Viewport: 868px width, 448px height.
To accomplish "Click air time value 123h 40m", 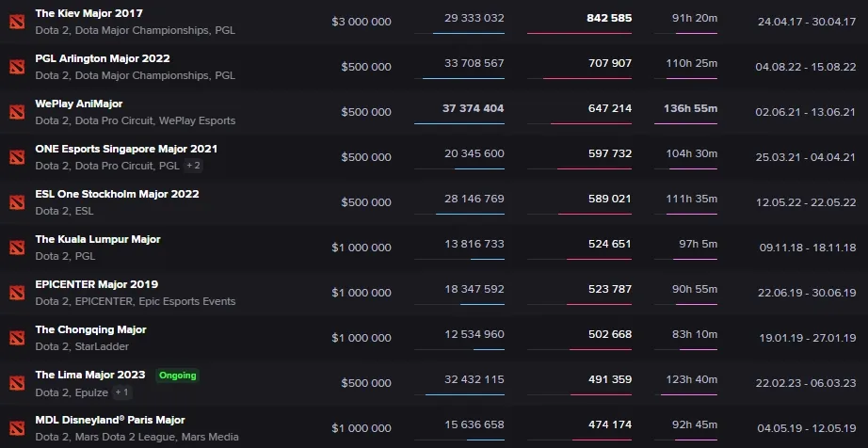I will (x=691, y=379).
